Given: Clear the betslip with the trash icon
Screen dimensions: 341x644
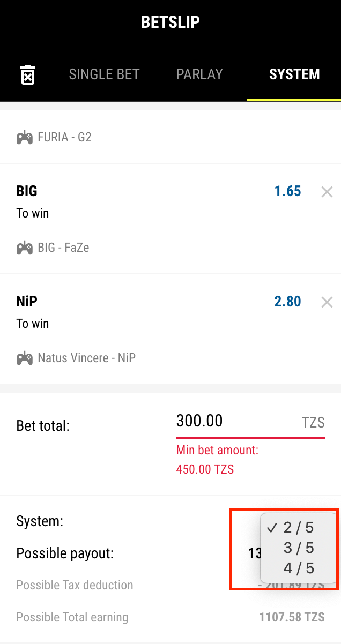Looking at the screenshot, I should tap(28, 74).
